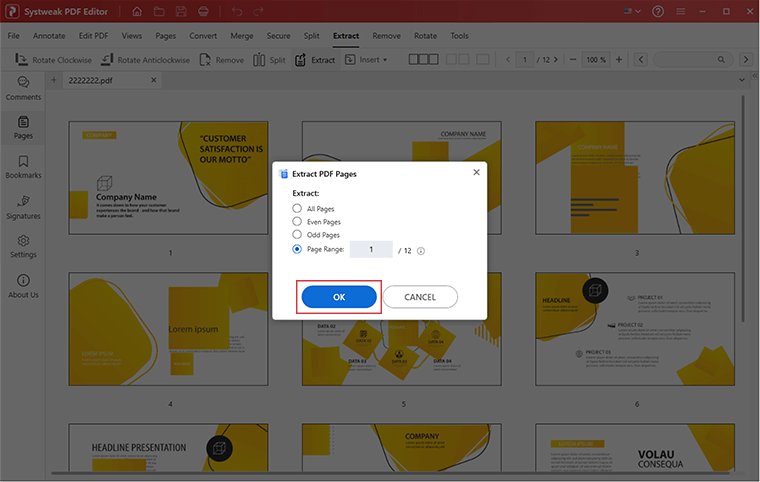
Task: Click next search result arrow
Action: (x=746, y=60)
